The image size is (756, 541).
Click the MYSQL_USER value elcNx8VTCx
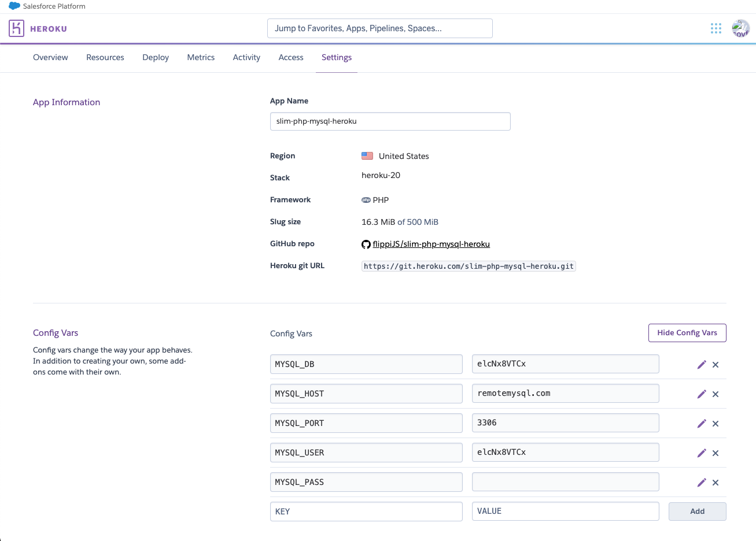(x=566, y=453)
